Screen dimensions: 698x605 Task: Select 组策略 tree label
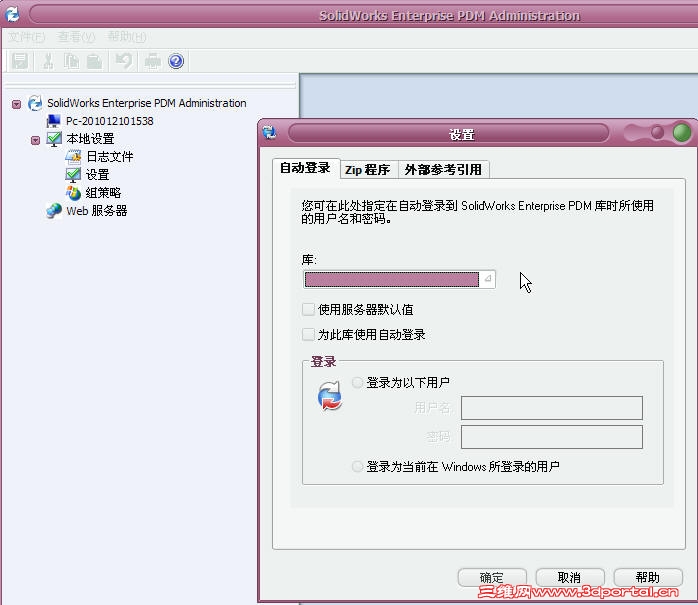coord(103,193)
